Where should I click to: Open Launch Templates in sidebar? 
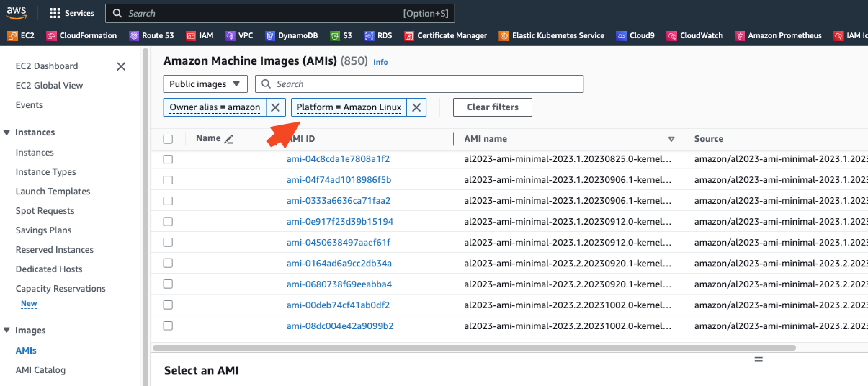[x=53, y=191]
